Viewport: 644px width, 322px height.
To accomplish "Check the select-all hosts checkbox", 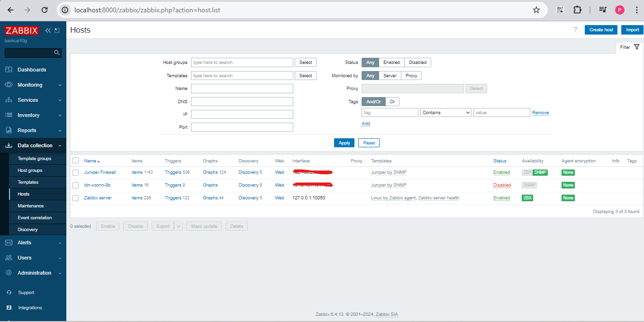I will [75, 161].
